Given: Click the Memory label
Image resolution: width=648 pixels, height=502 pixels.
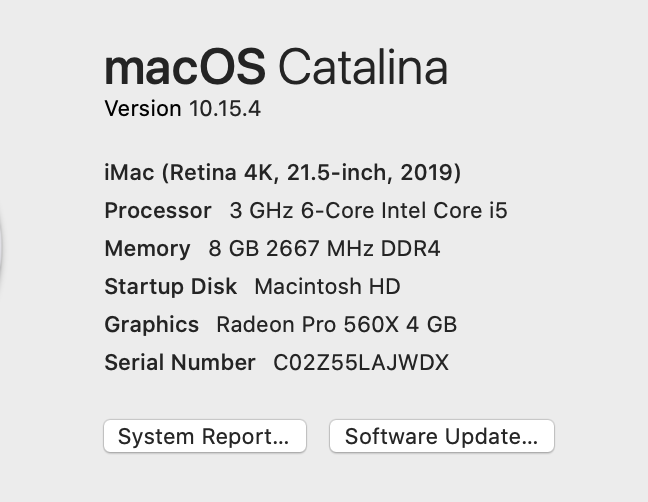Looking at the screenshot, I should 148,249.
